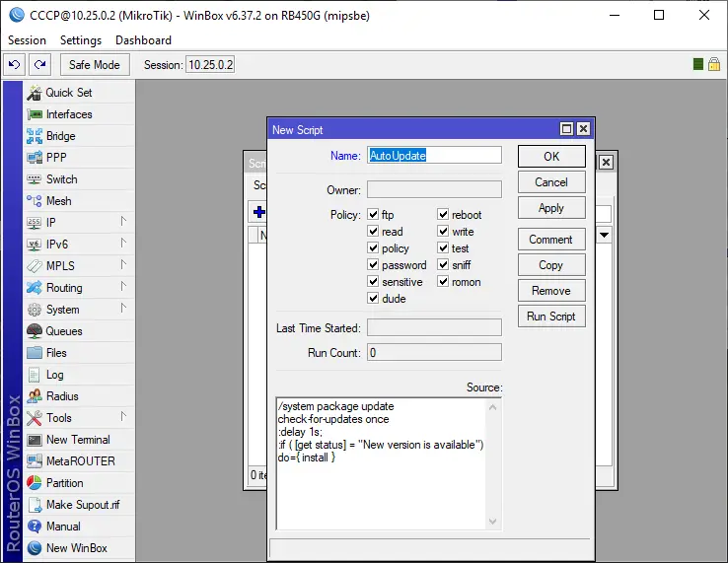Click the Routing icon in the sidebar
The height and width of the screenshot is (563, 728).
click(35, 288)
